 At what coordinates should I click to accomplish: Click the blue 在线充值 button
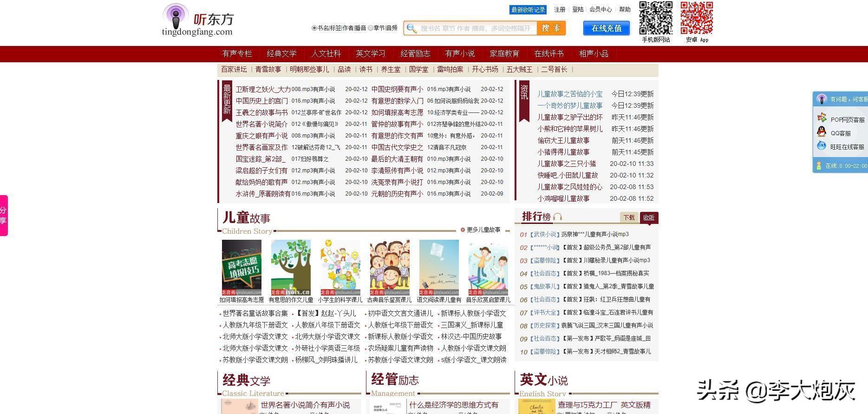tap(606, 28)
